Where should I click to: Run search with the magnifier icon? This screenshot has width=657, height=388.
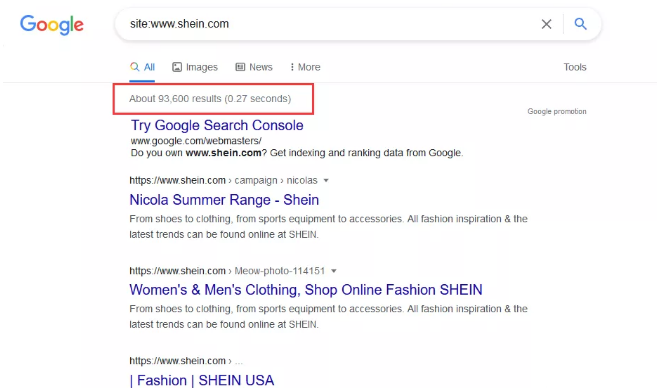[580, 23]
